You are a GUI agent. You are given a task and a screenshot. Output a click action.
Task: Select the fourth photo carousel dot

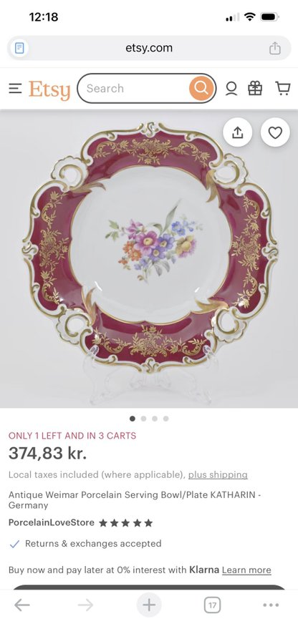click(165, 419)
